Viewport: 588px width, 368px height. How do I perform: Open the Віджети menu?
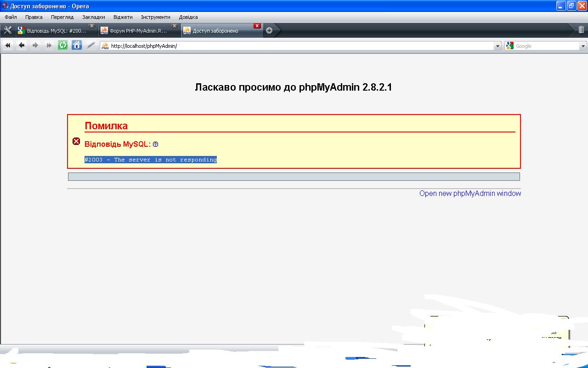click(x=123, y=17)
